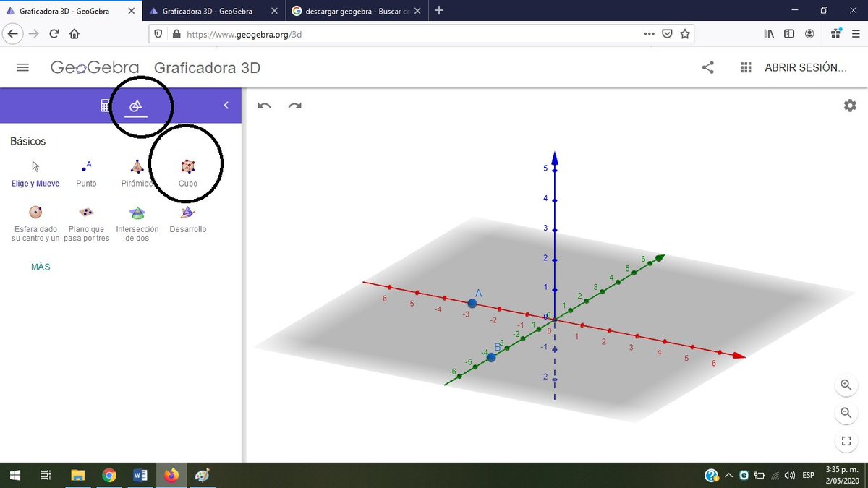Switch to the second Graficadora 3D tab

click(x=213, y=11)
